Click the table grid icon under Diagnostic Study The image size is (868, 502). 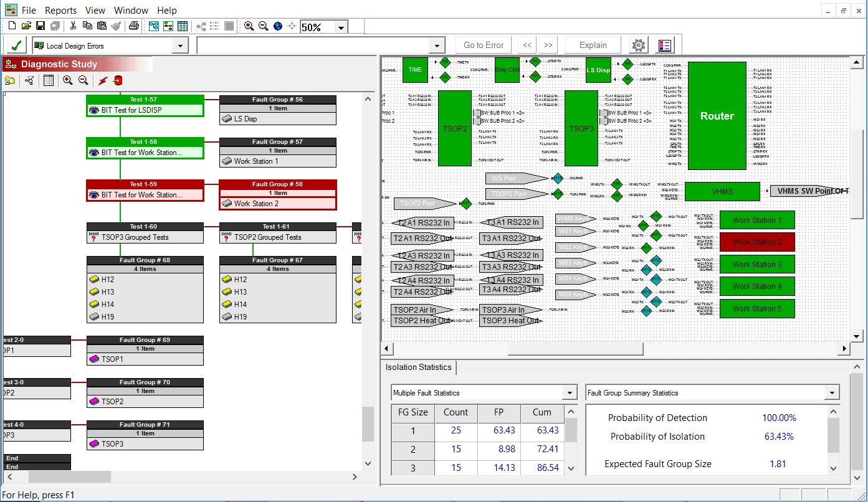pos(49,80)
